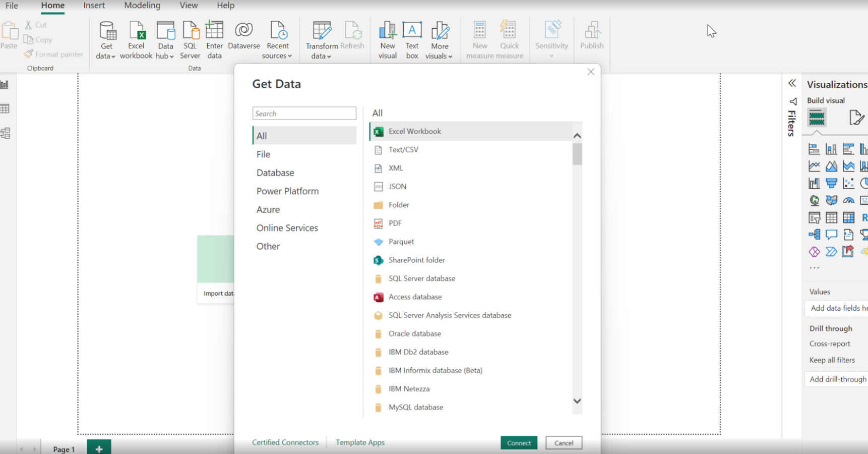The image size is (868, 454).
Task: Open the Modeling ribbon tab
Action: (142, 6)
